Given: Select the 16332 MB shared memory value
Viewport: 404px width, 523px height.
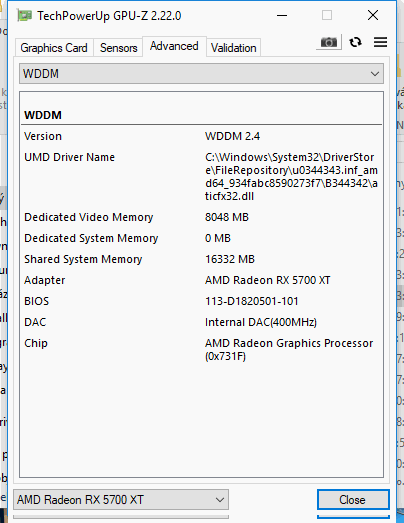Looking at the screenshot, I should (230, 259).
